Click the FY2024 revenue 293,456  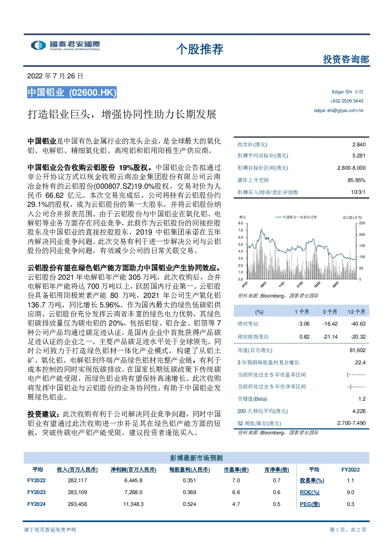tap(77, 504)
